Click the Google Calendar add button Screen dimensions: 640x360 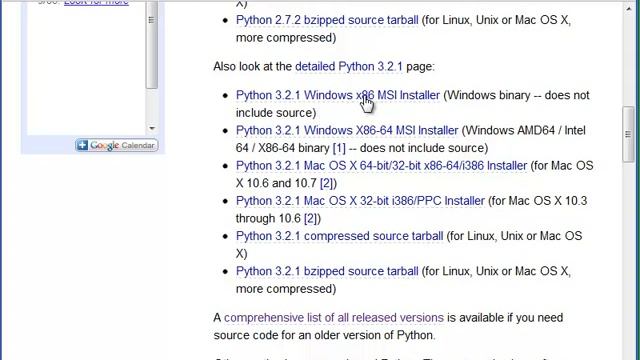pyautogui.click(x=117, y=145)
